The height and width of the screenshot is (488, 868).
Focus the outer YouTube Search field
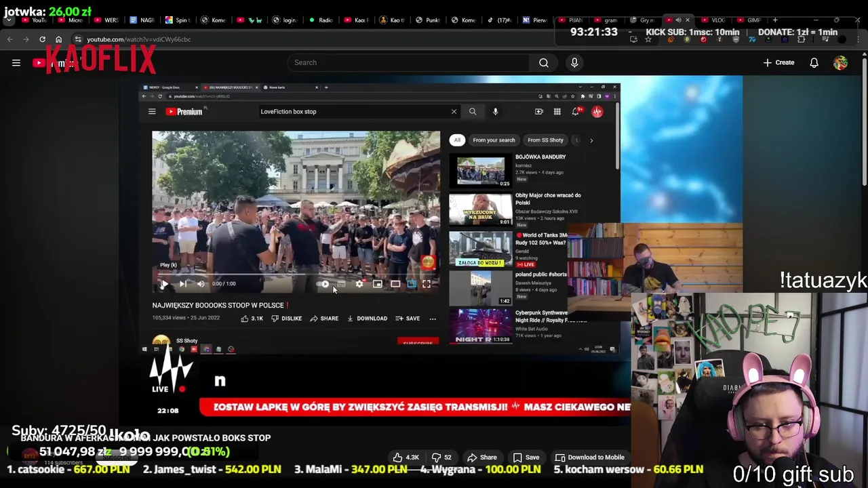tap(408, 62)
